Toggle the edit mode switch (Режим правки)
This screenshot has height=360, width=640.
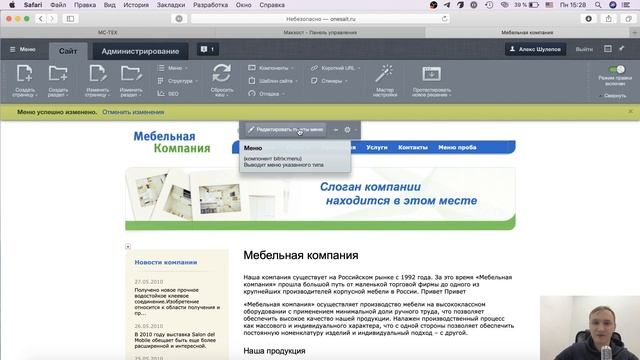point(616,69)
